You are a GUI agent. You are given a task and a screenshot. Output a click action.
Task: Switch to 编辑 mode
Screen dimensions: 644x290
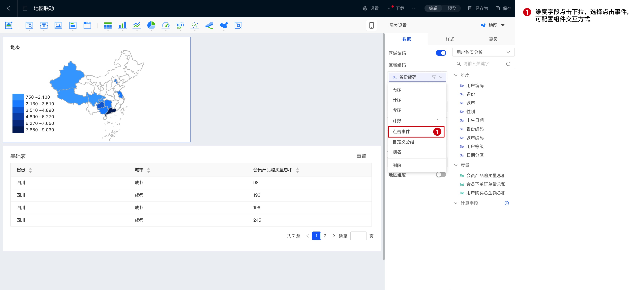click(433, 8)
